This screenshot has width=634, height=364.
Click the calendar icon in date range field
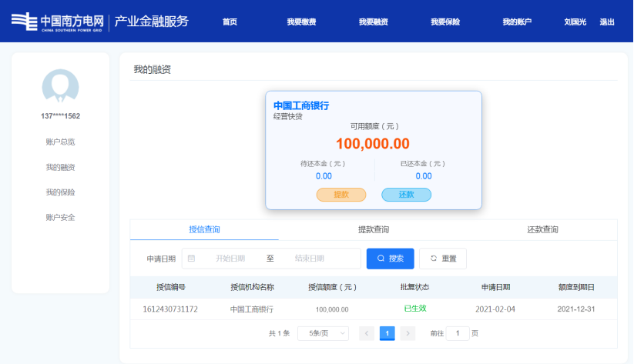tap(191, 258)
